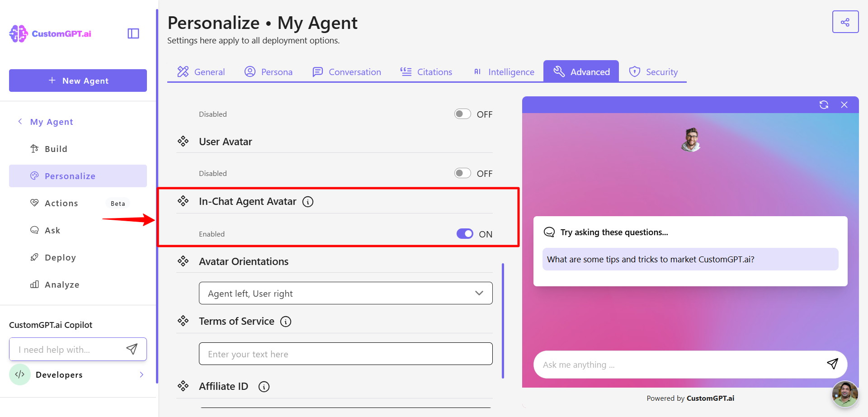Click the Beta badge next to Actions

(x=118, y=204)
